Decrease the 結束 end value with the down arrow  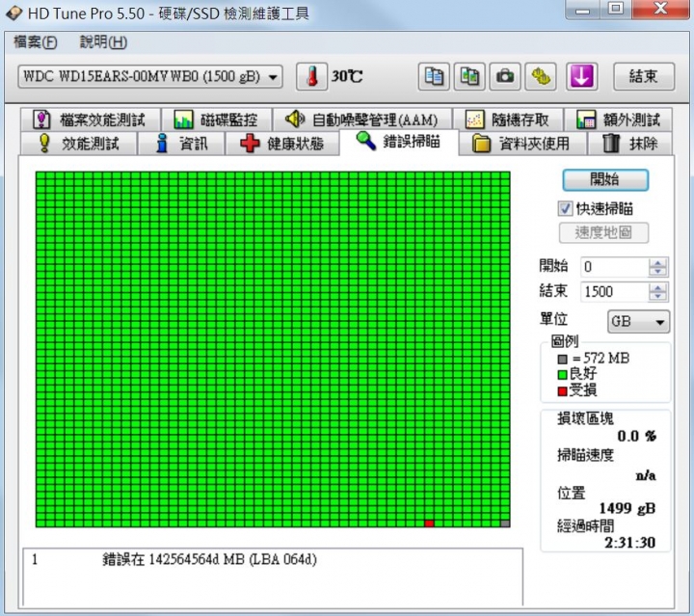pyautogui.click(x=657, y=297)
